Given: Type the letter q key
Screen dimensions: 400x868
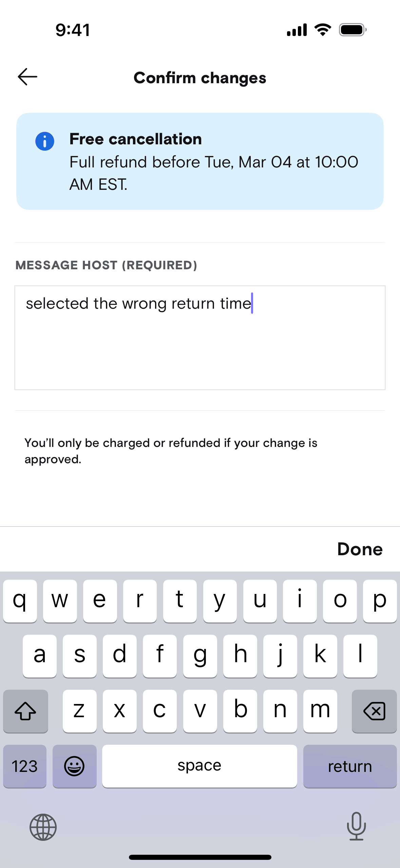Looking at the screenshot, I should [x=20, y=601].
